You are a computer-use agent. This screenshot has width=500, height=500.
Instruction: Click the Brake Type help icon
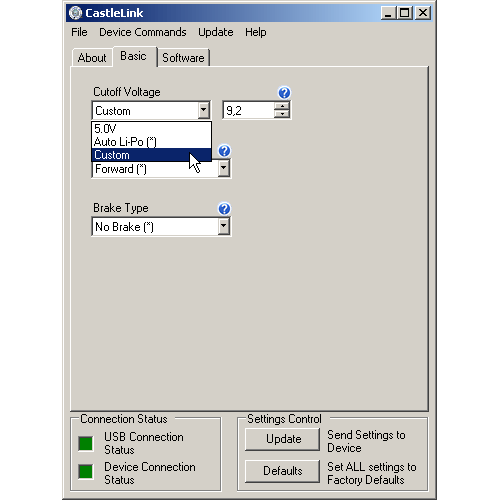(x=224, y=209)
